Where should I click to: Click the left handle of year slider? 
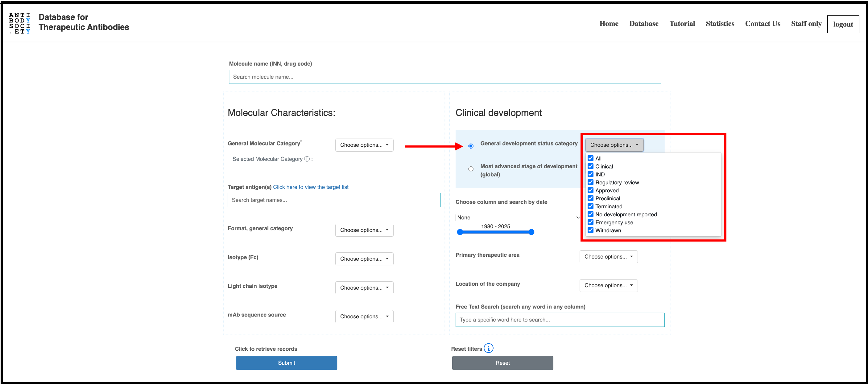pyautogui.click(x=460, y=232)
